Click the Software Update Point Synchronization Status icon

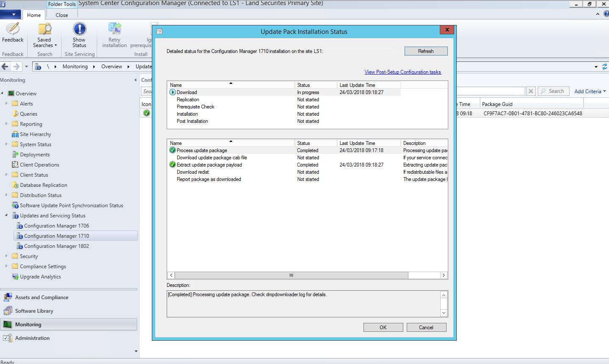click(x=15, y=205)
